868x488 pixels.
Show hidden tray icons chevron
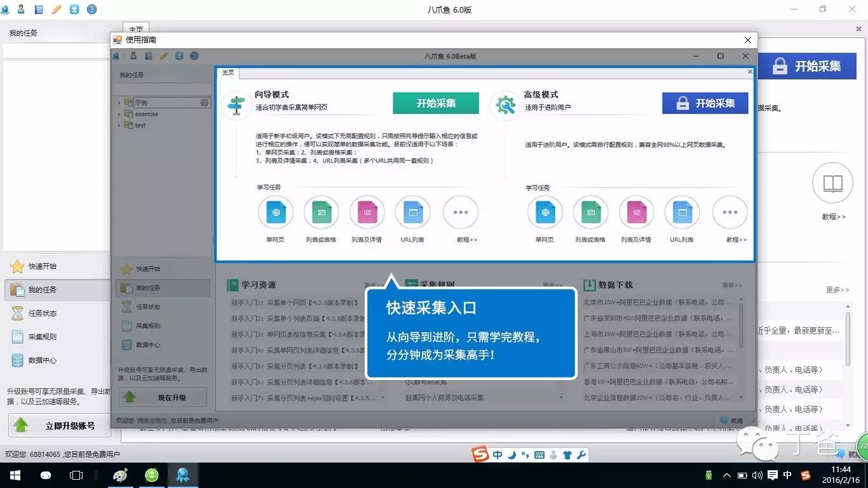[x=726, y=475]
